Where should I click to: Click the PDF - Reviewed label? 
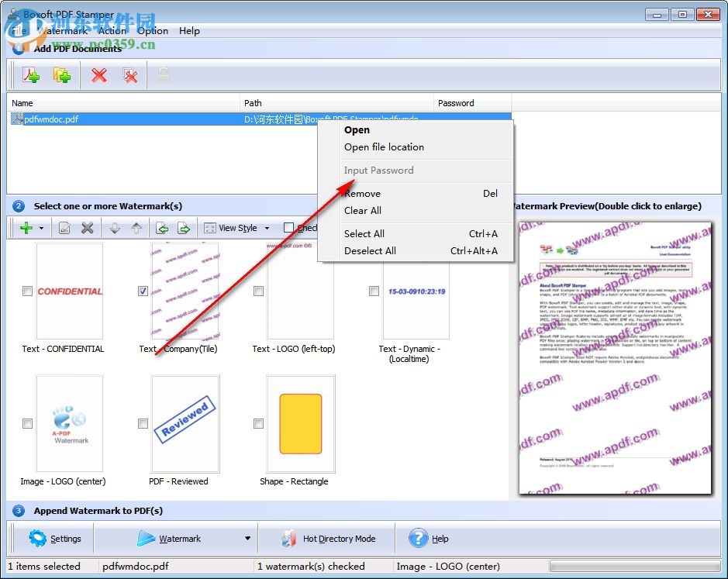tap(178, 481)
